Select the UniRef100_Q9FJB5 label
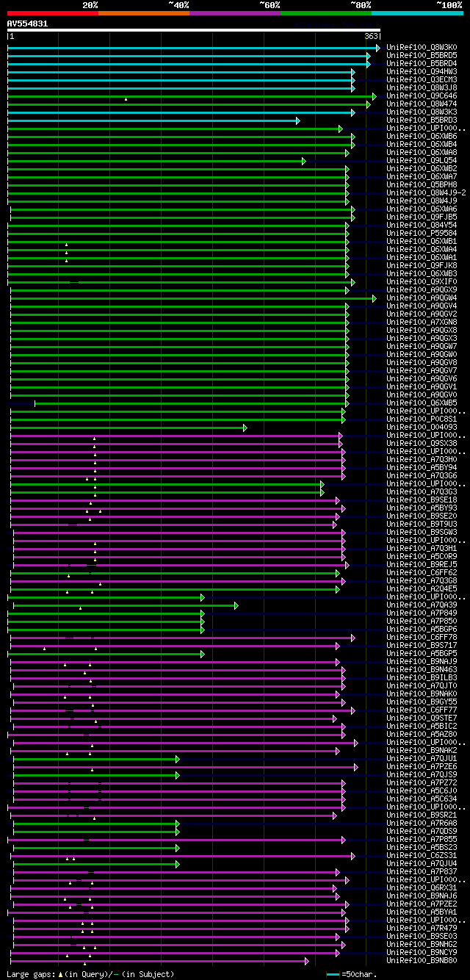470x980 pixels. click(x=422, y=217)
